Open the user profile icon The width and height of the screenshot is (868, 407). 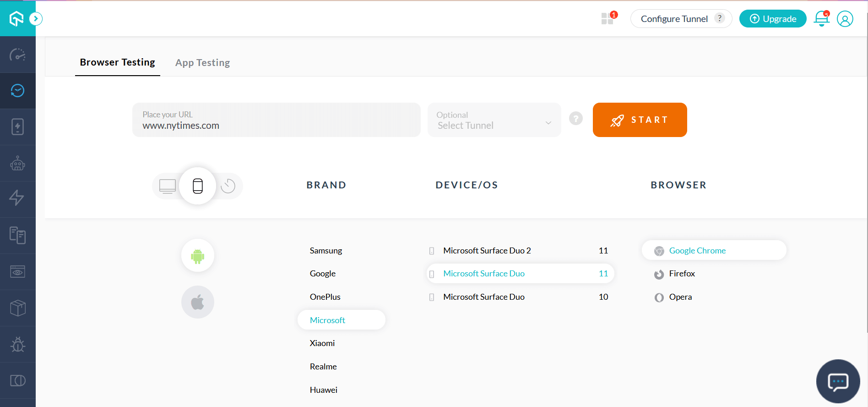pyautogui.click(x=845, y=19)
